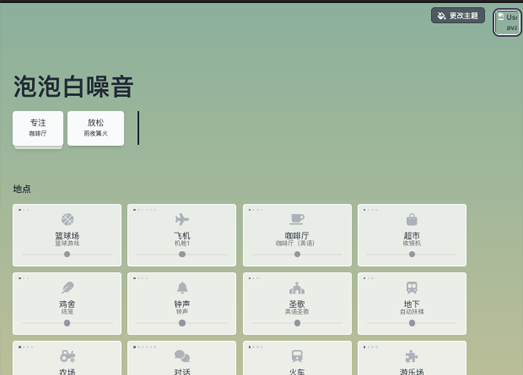Select the puzzle piece icon for 游乐场

click(x=412, y=356)
